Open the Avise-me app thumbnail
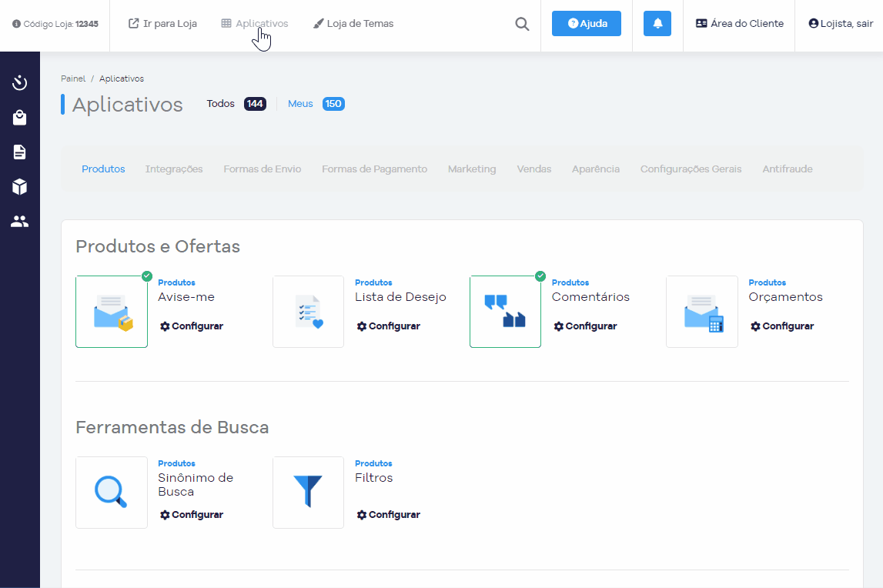Viewport: 883px width, 588px height. [112, 312]
